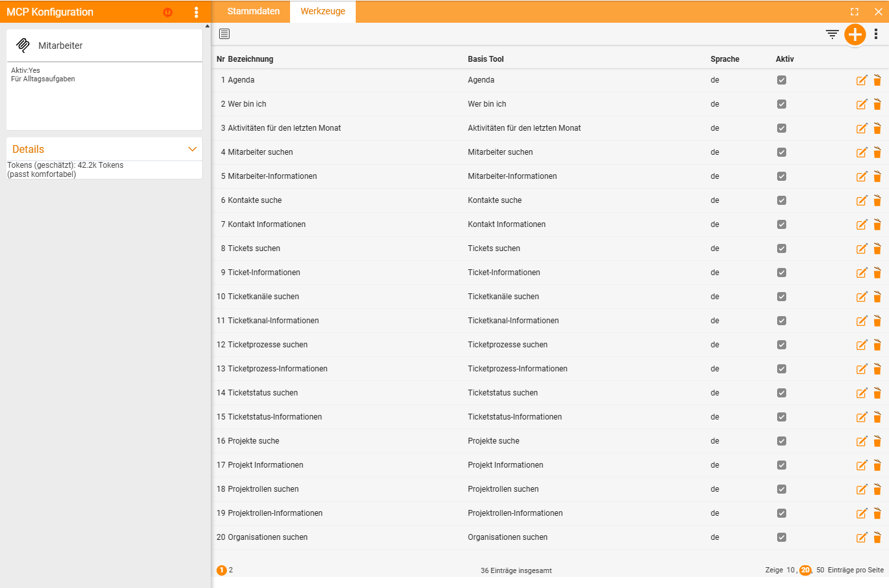Edit Aktivitäten für den letzten Monat row

[x=862, y=128]
